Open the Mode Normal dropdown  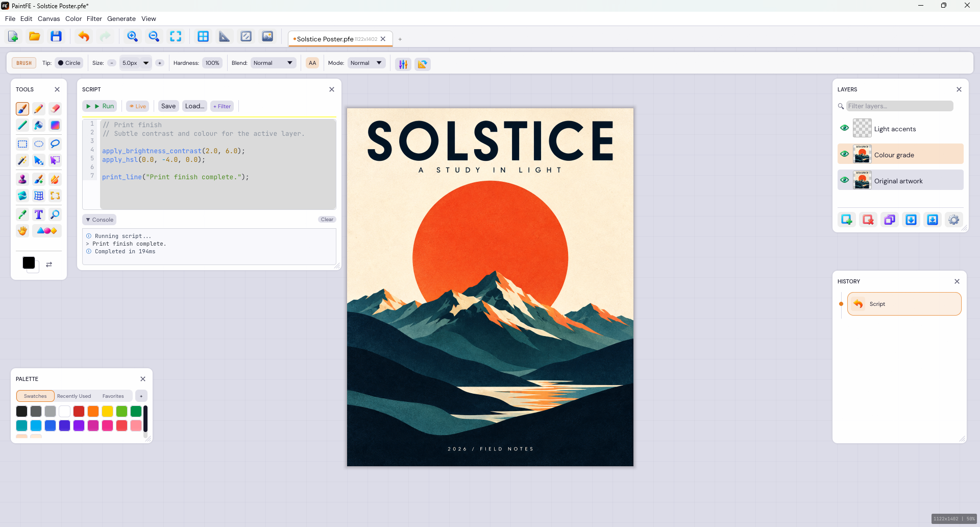tap(366, 63)
